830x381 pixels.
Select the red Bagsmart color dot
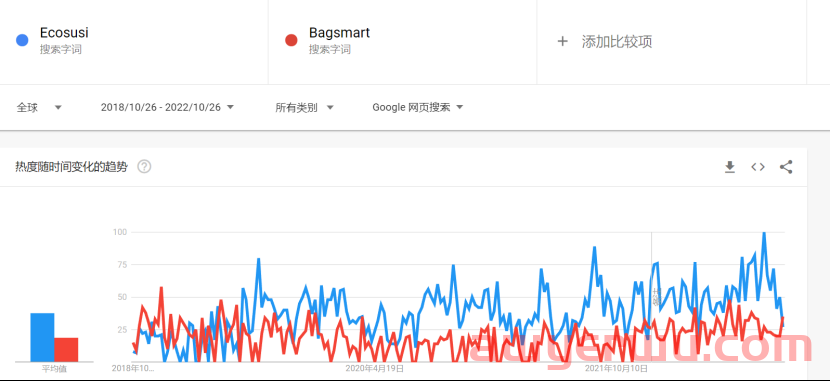click(291, 40)
